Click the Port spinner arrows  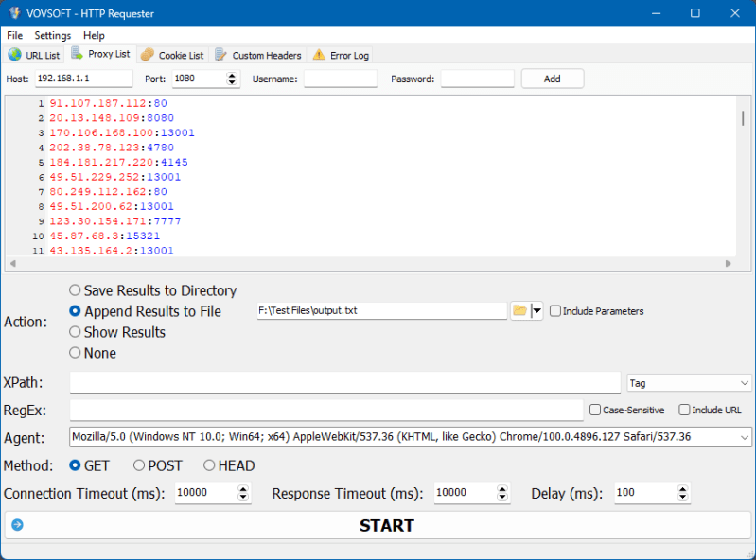232,79
